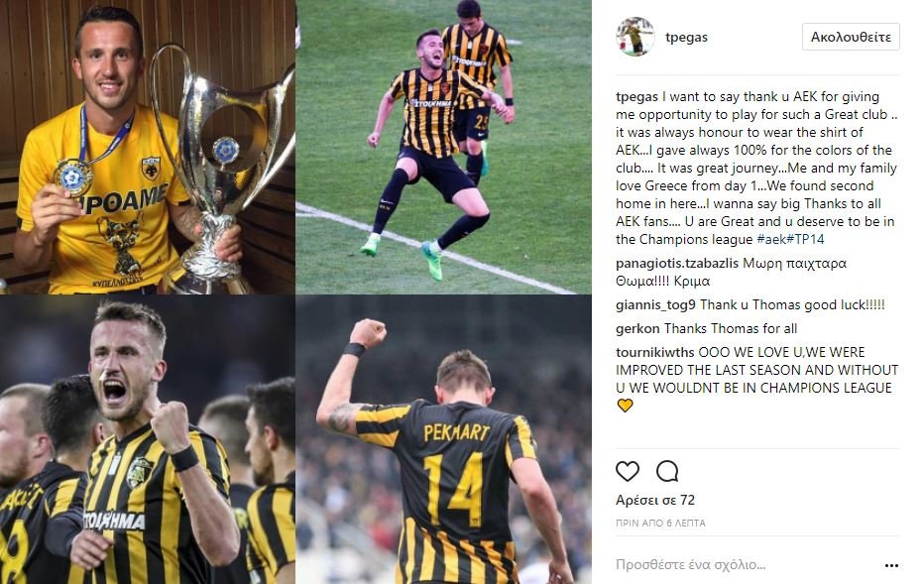Image resolution: width=924 pixels, height=584 pixels.
Task: Select the jumping celebration photo on the pitch
Action: (x=444, y=147)
